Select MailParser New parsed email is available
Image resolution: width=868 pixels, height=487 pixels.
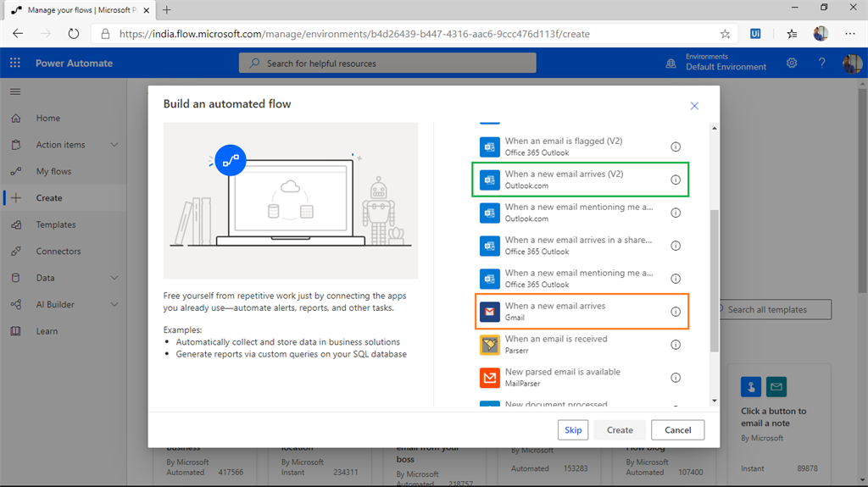tap(581, 378)
